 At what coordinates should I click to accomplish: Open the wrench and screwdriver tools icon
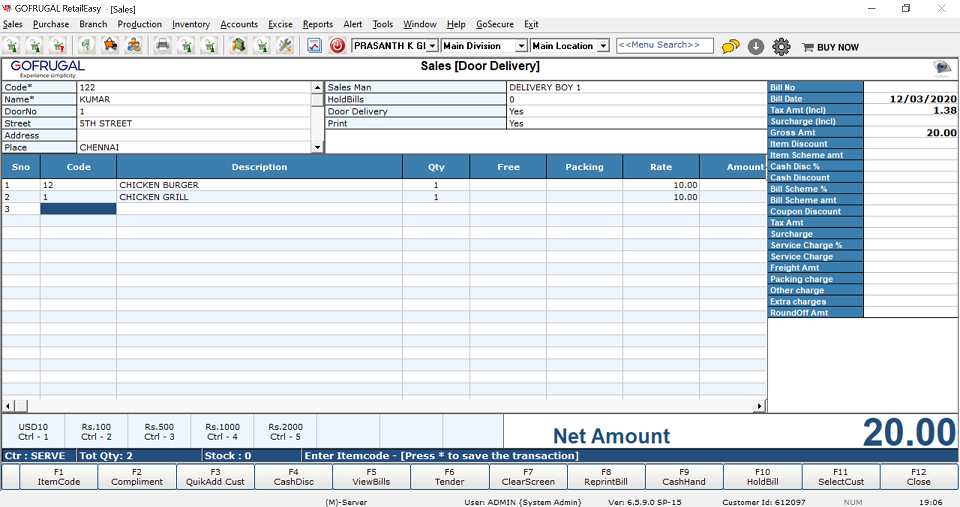[285, 46]
